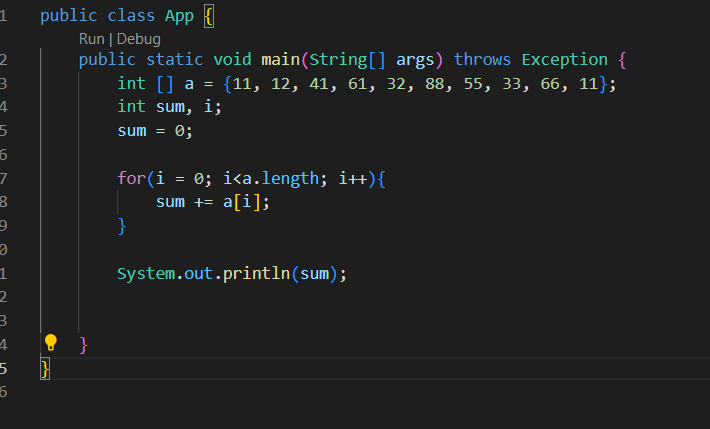710x429 pixels.
Task: Click System in the print statement
Action: (x=146, y=274)
